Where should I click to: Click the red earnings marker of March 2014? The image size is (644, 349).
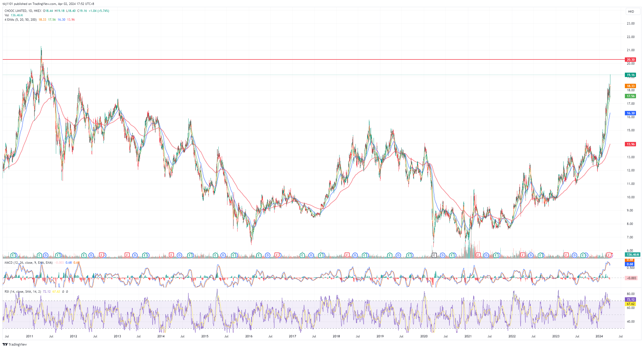[x=171, y=255]
